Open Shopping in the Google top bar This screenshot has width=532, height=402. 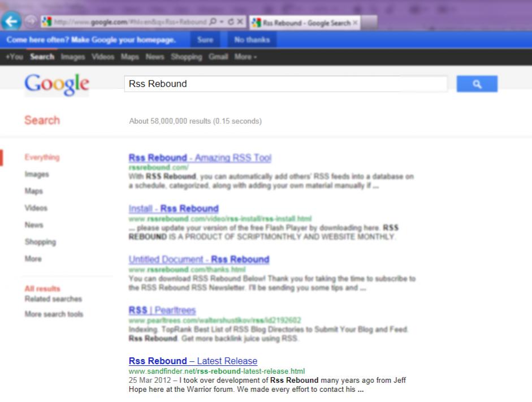[187, 57]
